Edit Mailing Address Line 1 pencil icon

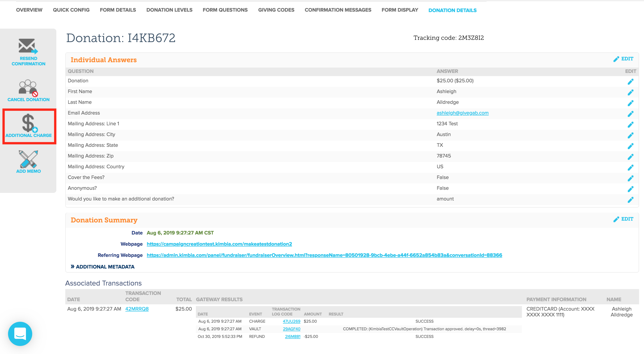tap(631, 125)
